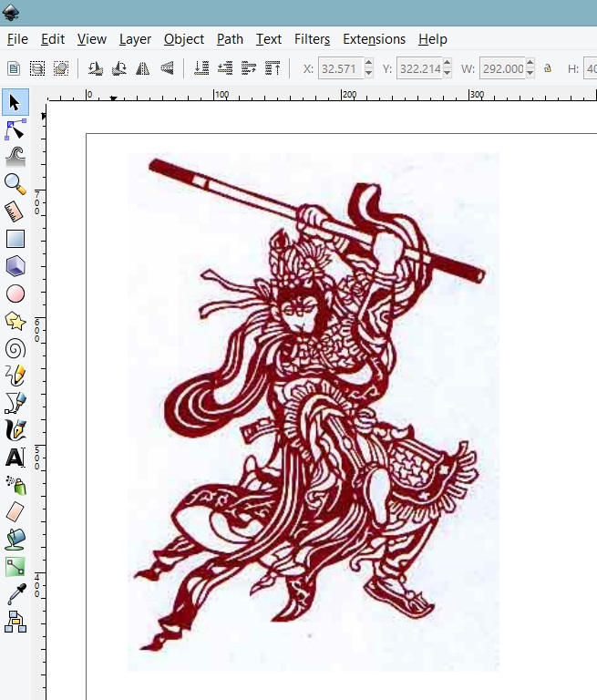
Task: Select the Node editing tool
Action: 15,130
